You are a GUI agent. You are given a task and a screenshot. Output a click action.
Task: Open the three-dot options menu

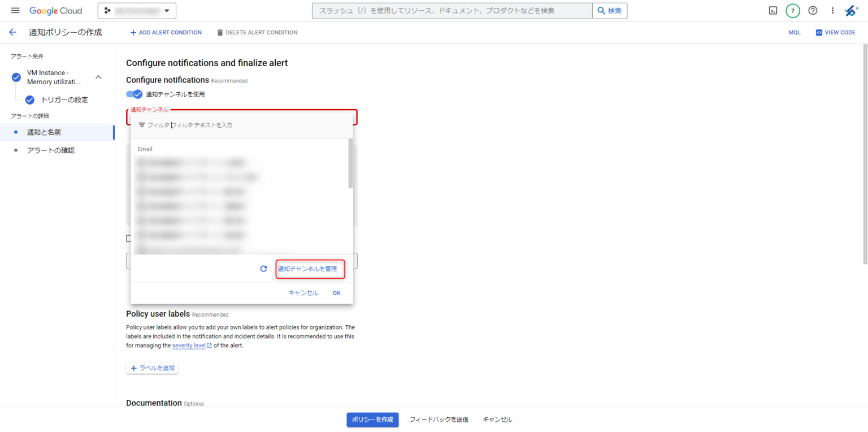(x=832, y=10)
